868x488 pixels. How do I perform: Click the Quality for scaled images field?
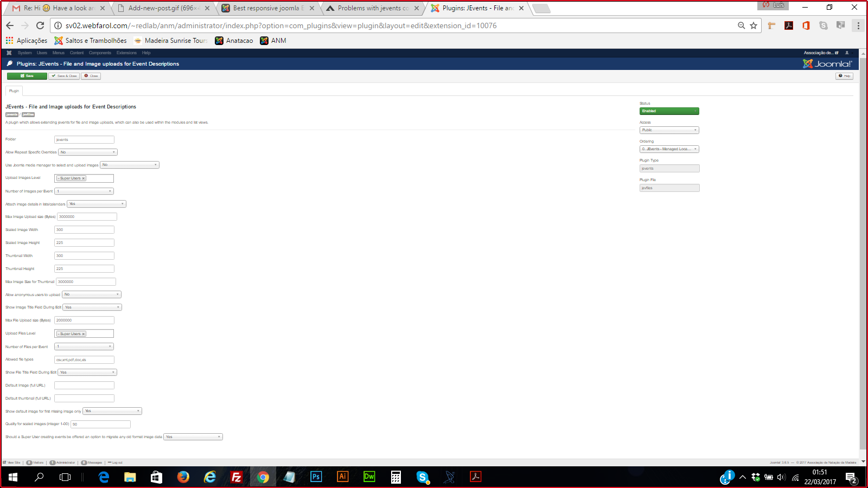click(x=100, y=425)
